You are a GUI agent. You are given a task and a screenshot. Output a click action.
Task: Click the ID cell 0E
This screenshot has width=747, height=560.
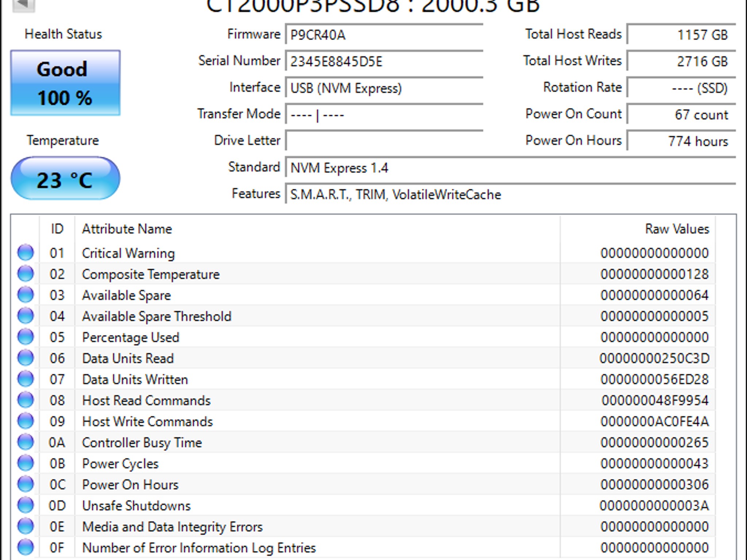57,527
